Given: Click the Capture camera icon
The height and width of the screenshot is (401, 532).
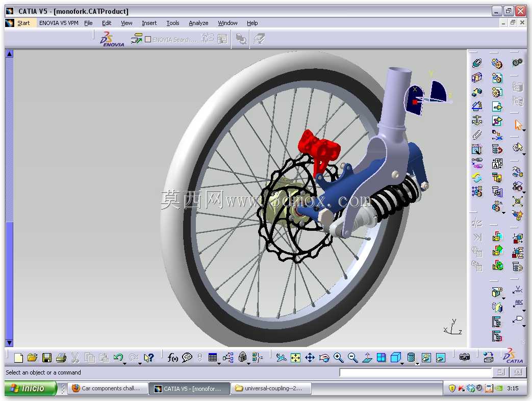Looking at the screenshot, I should pyautogui.click(x=465, y=357).
